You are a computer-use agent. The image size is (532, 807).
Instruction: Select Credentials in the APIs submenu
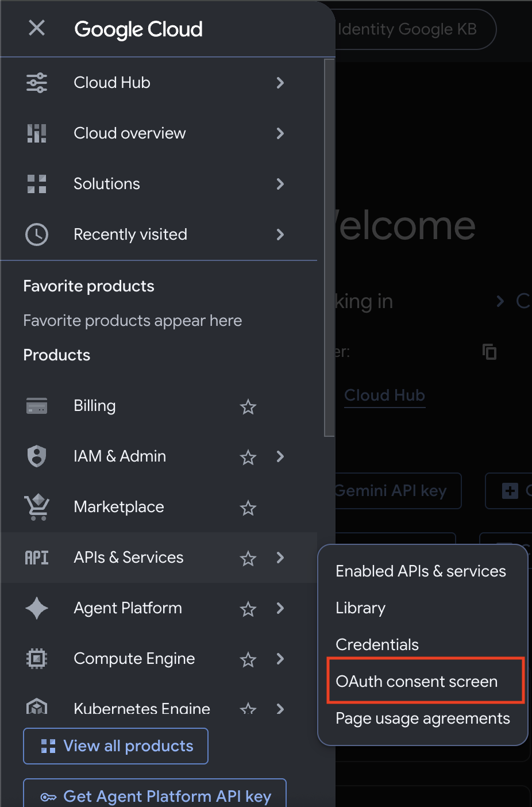click(377, 644)
